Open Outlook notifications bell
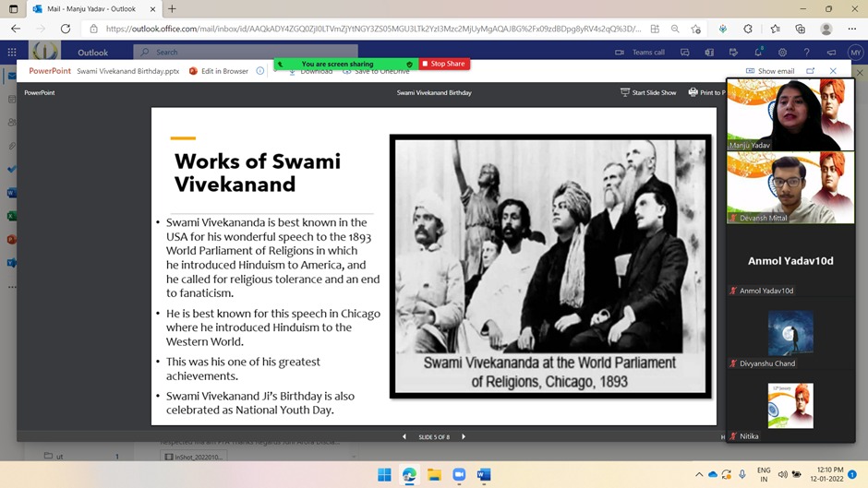868x488 pixels. tap(758, 53)
